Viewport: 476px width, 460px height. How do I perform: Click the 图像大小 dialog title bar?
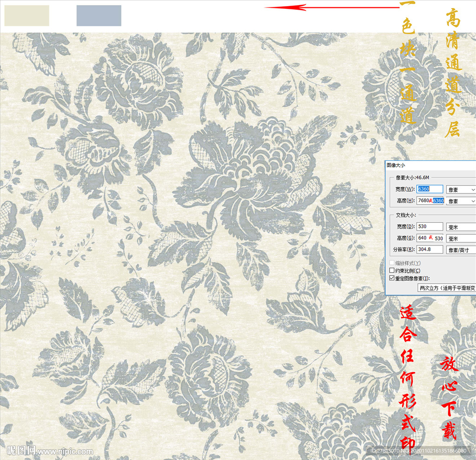(430, 165)
